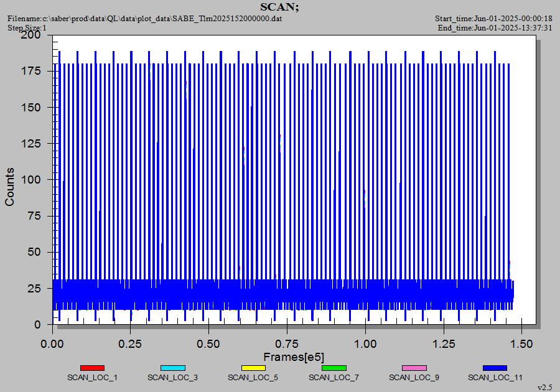560x392 pixels.
Task: Click the End_time timestamp text
Action: pos(495,28)
